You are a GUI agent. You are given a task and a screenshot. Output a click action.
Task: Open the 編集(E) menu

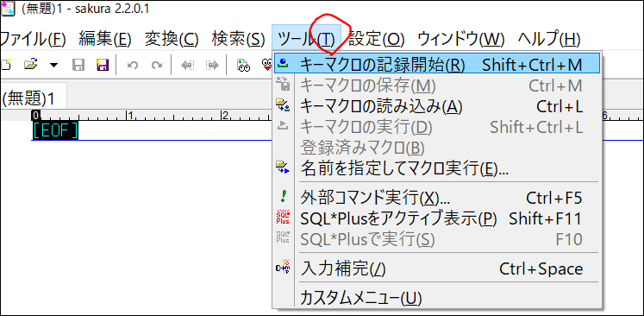tap(104, 39)
